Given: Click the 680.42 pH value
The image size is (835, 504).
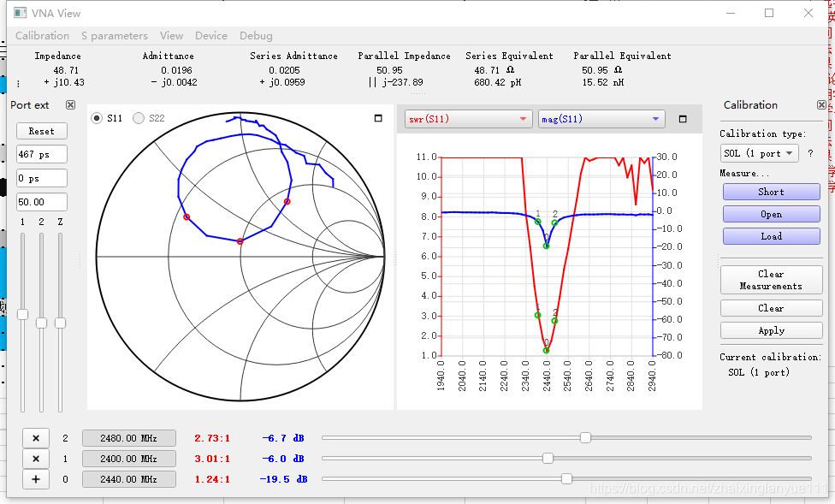Looking at the screenshot, I should pos(497,83).
